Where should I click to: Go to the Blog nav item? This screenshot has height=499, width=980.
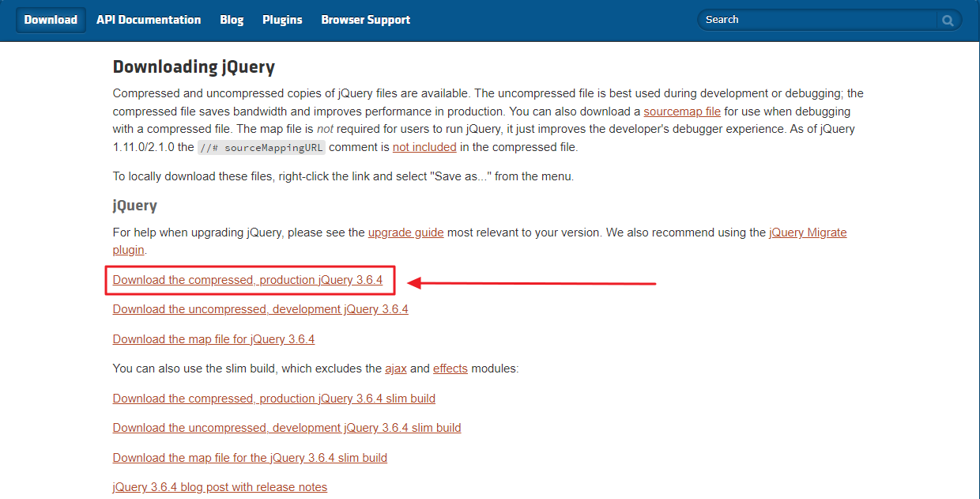click(x=232, y=20)
